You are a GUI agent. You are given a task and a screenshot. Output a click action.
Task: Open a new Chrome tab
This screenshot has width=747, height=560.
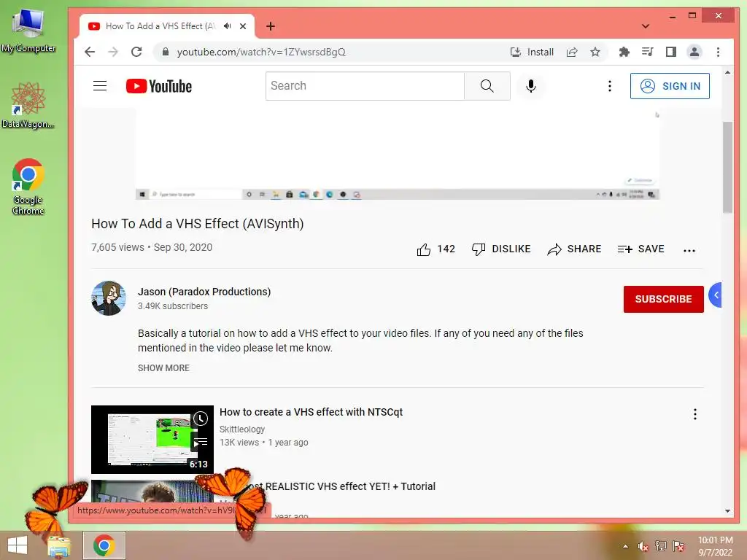click(x=271, y=26)
